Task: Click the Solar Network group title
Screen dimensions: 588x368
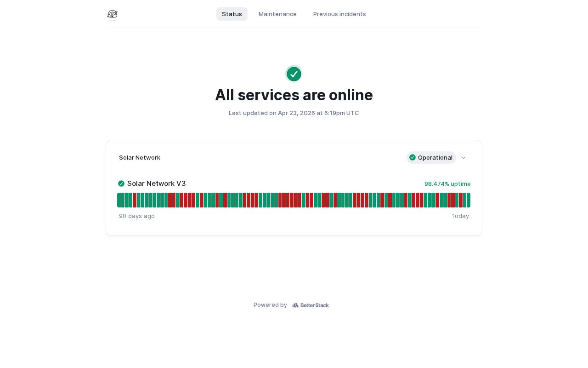Action: (x=140, y=158)
